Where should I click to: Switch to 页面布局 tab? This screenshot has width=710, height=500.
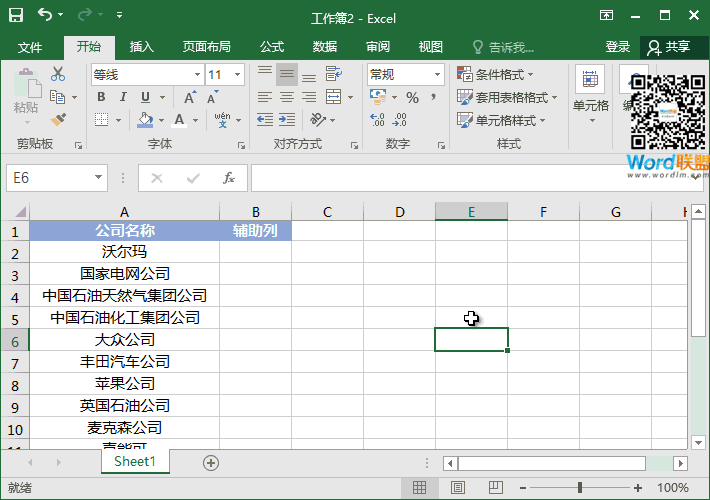click(x=206, y=47)
